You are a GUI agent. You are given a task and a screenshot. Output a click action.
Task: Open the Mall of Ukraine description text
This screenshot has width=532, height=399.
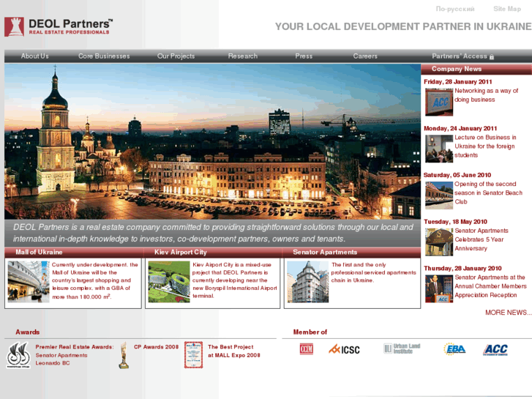point(94,280)
